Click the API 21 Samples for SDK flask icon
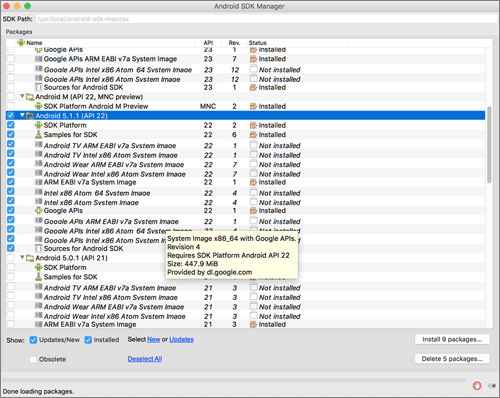This screenshot has width=500, height=398. tap(39, 277)
